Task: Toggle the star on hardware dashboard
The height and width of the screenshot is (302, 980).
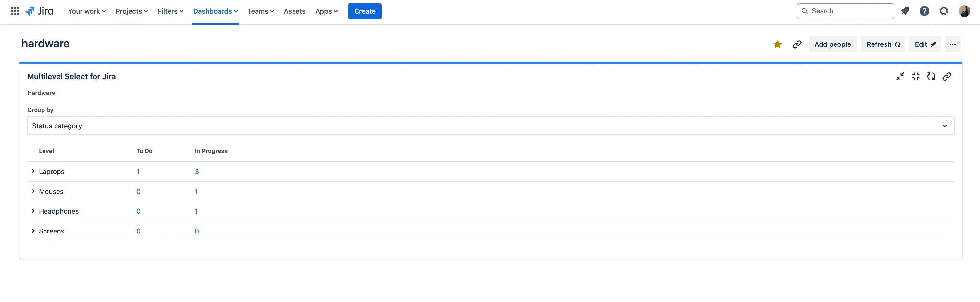Action: pyautogui.click(x=777, y=44)
